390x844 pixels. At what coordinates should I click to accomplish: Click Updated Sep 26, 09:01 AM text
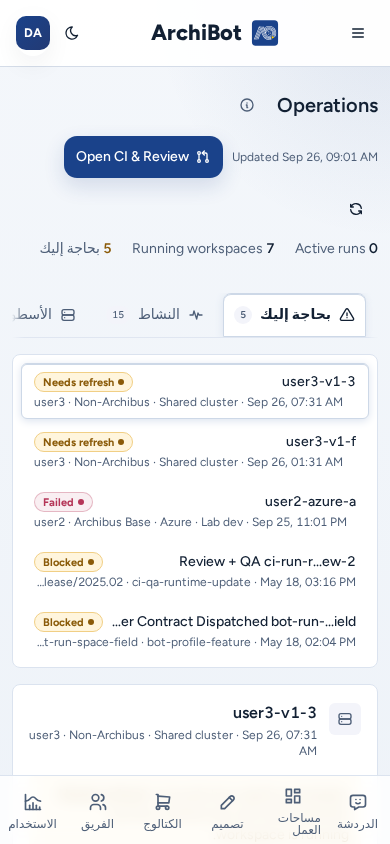click(x=305, y=157)
